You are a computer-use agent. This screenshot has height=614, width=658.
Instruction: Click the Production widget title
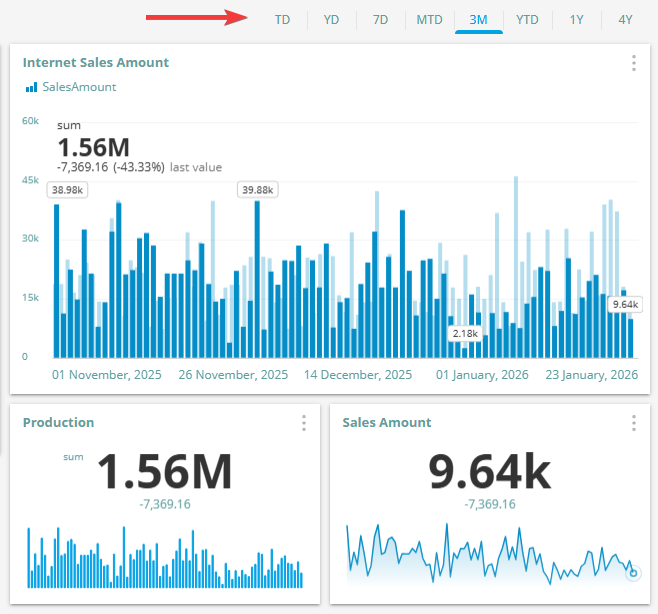(59, 422)
